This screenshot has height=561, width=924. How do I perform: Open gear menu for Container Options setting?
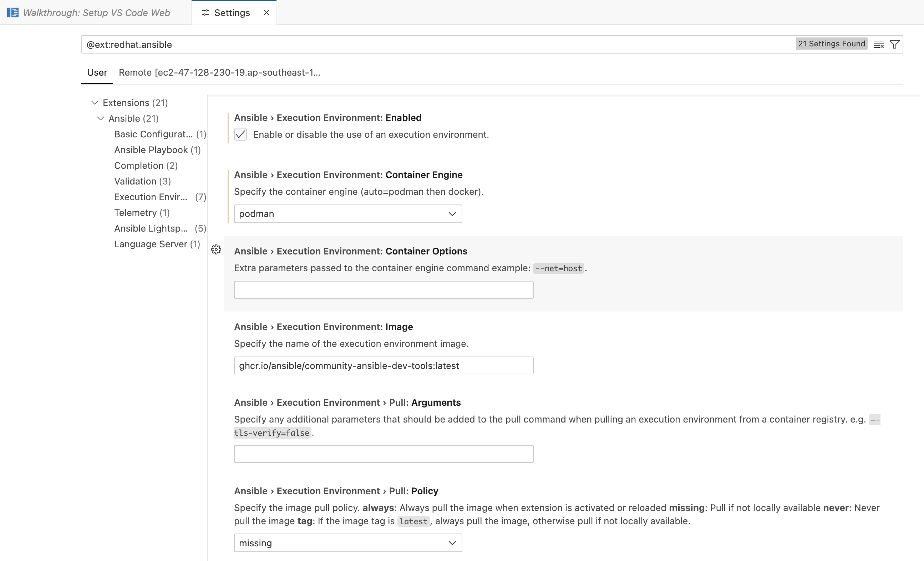216,250
